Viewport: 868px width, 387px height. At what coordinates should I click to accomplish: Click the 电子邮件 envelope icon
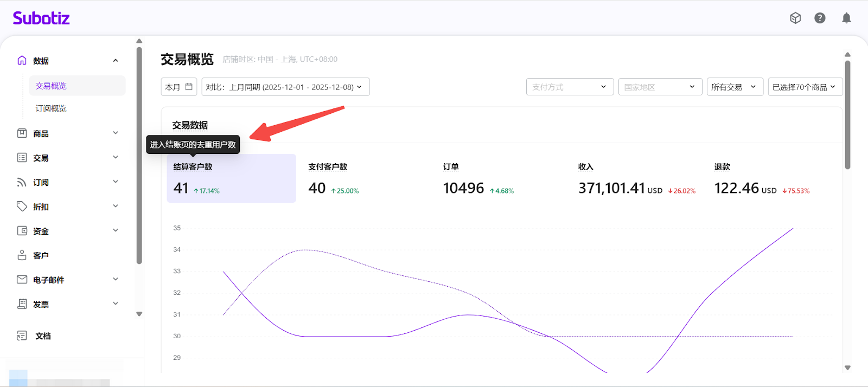coord(22,280)
